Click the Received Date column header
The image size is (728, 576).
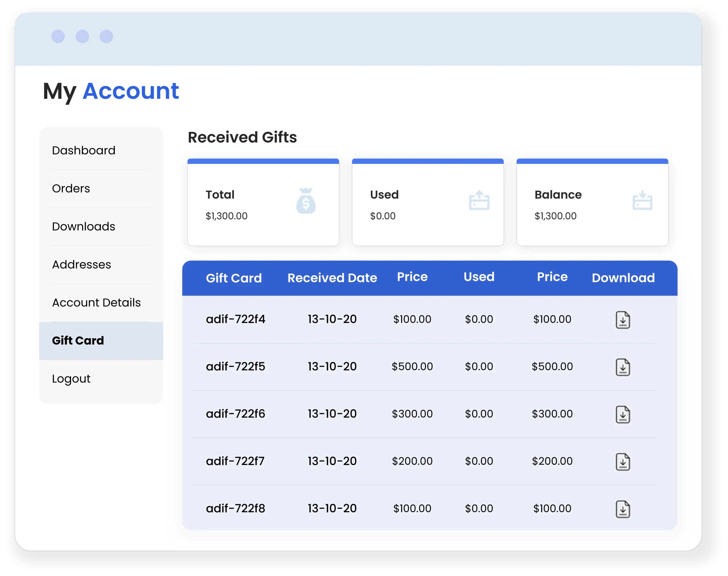click(x=332, y=278)
